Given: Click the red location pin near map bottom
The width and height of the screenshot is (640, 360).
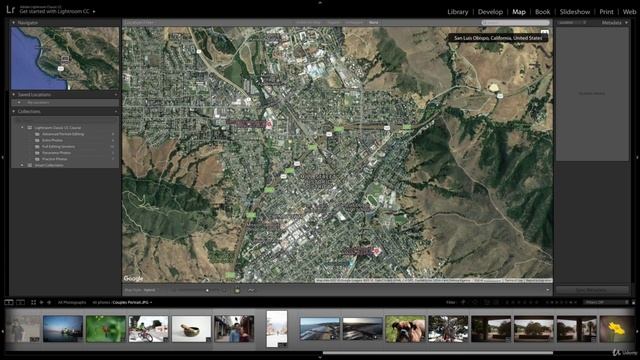Looking at the screenshot, I should [377, 251].
